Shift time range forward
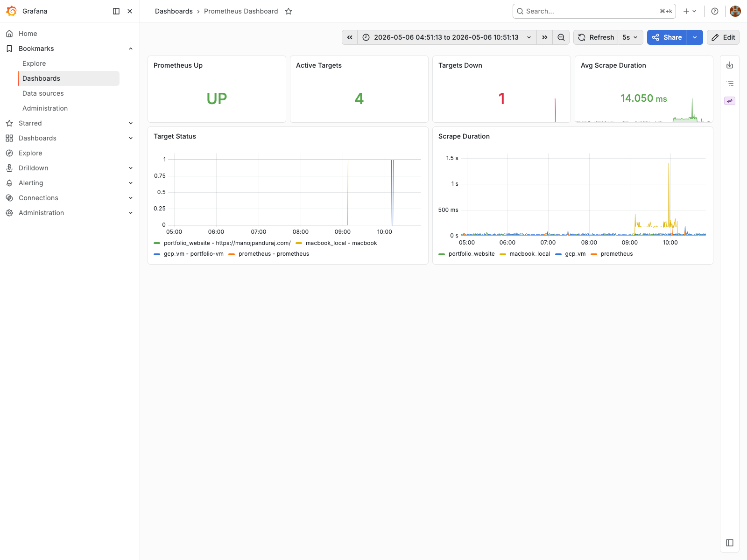The width and height of the screenshot is (747, 560). (545, 37)
